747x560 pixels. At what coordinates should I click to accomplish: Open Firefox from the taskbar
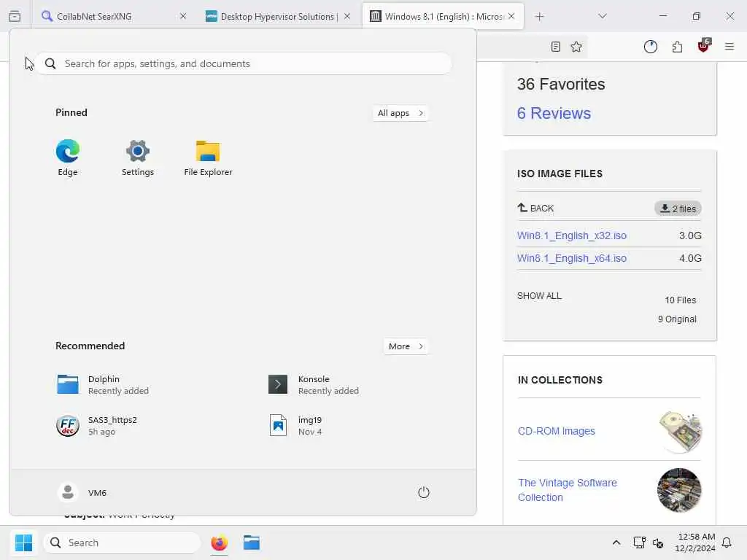click(x=219, y=542)
